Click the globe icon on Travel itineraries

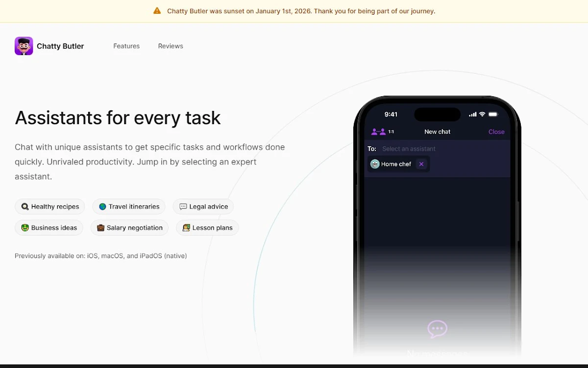click(x=102, y=207)
